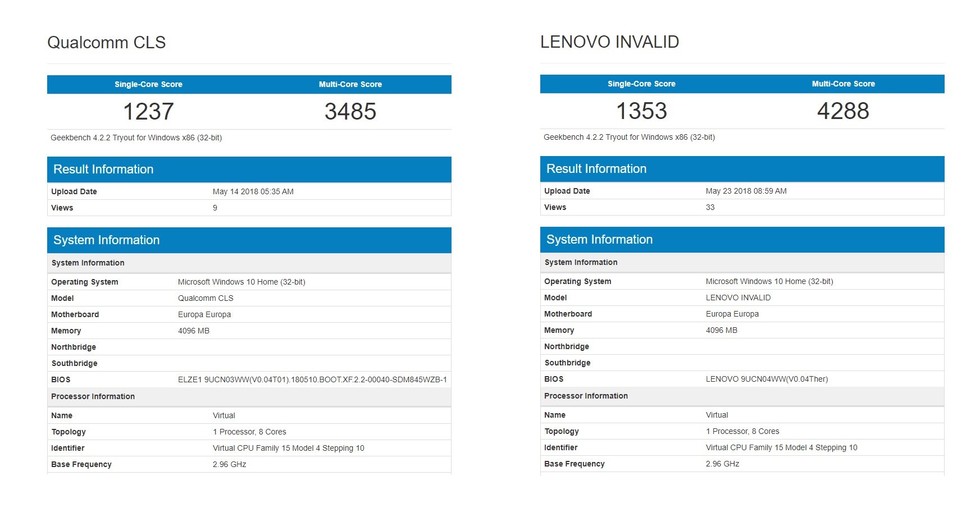Click 2.96 GHz base frequency in Qualcomm panel
980x517 pixels.
pyautogui.click(x=229, y=464)
